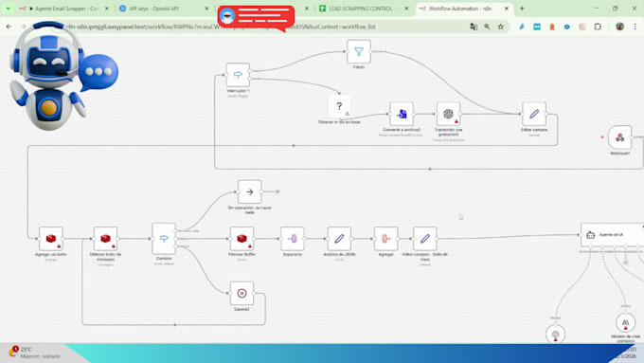This screenshot has height=363, width=644.
Task: Open the Obtener buffer de mensajes node
Action: tap(105, 239)
